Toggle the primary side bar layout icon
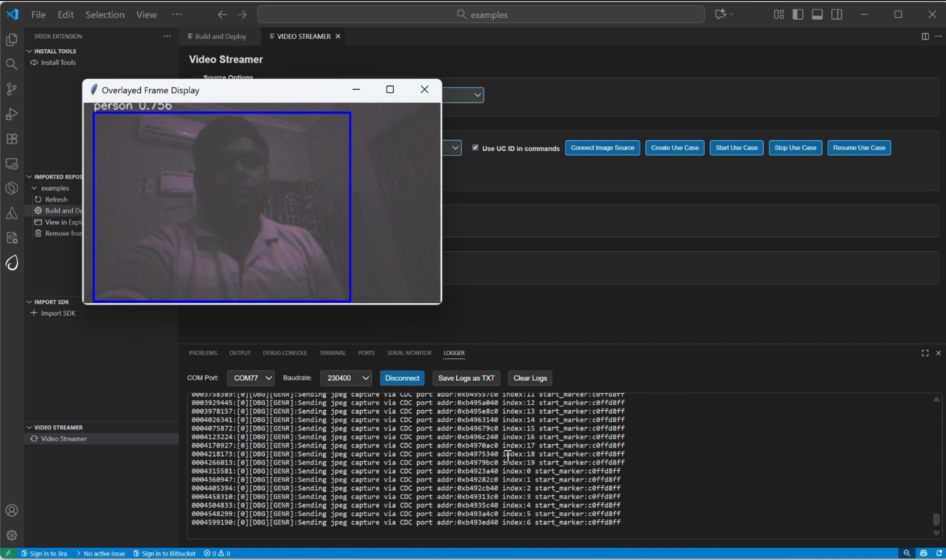This screenshot has height=560, width=946. (x=797, y=15)
